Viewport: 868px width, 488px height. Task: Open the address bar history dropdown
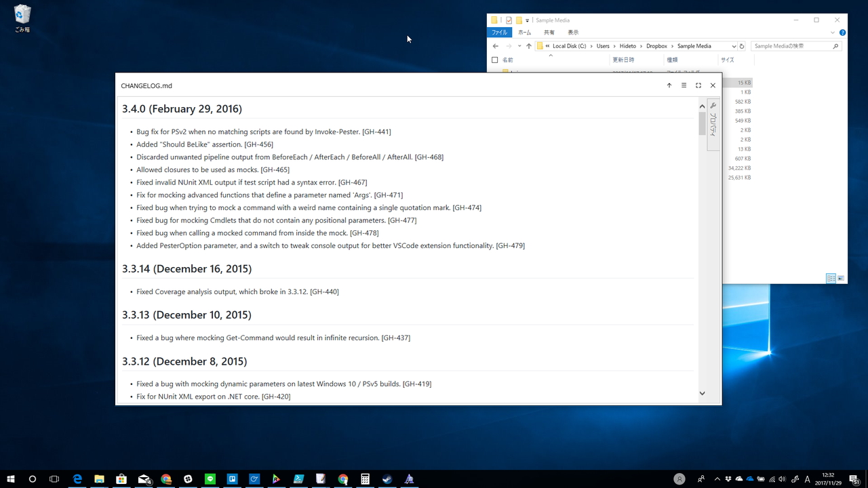tap(733, 45)
